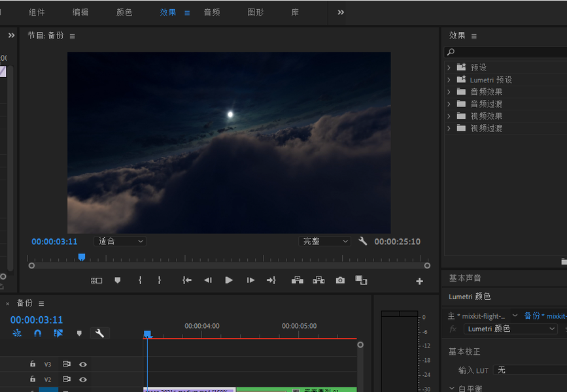Play the sequence
The image size is (567, 392).
229,280
